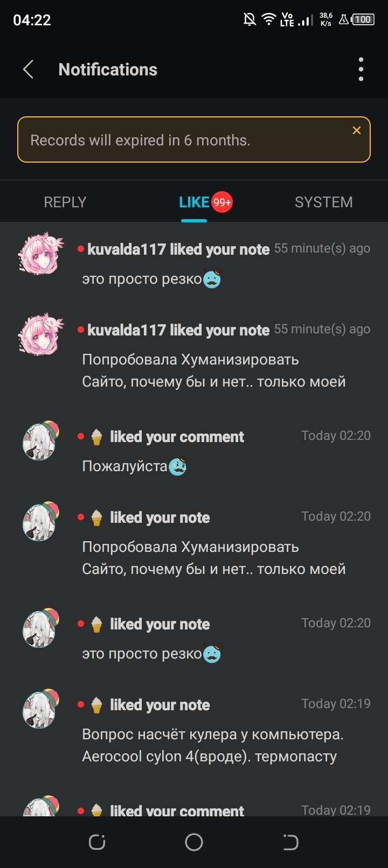Tap the 99+ badge on LIKE tab
Screen dimensions: 388x868
(x=221, y=202)
